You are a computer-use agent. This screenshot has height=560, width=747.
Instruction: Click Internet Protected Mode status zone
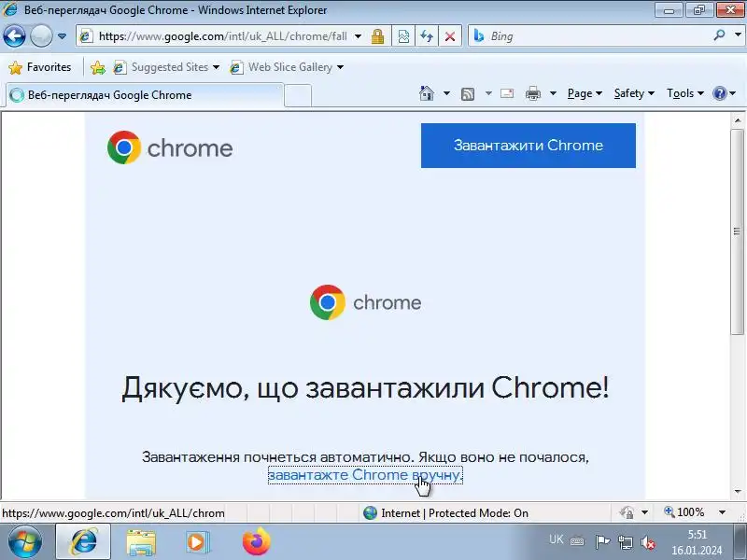point(446,512)
